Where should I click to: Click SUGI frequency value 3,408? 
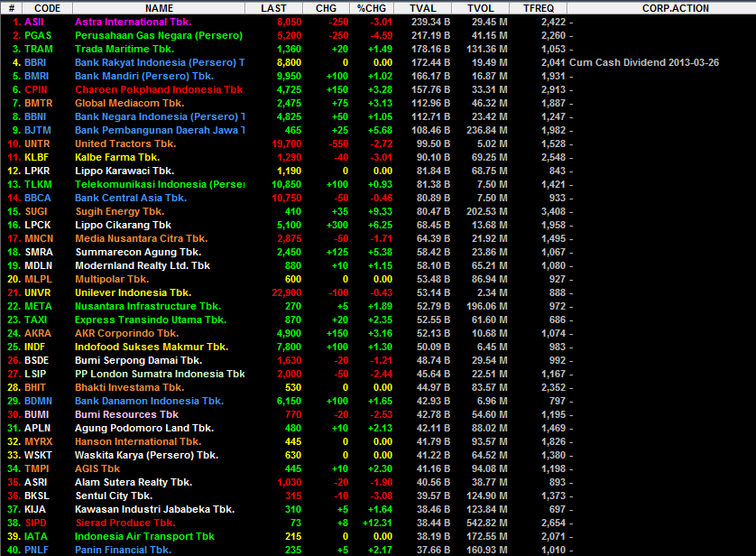554,211
